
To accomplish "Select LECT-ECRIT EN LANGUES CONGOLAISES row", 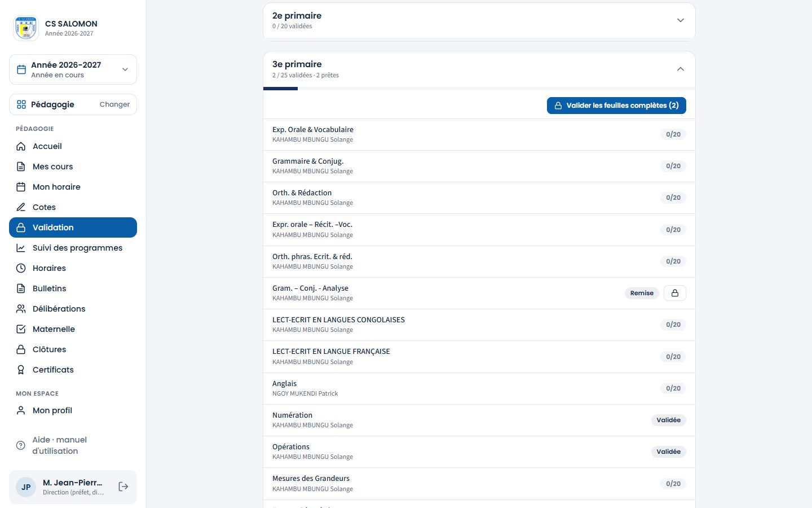I will (479, 325).
